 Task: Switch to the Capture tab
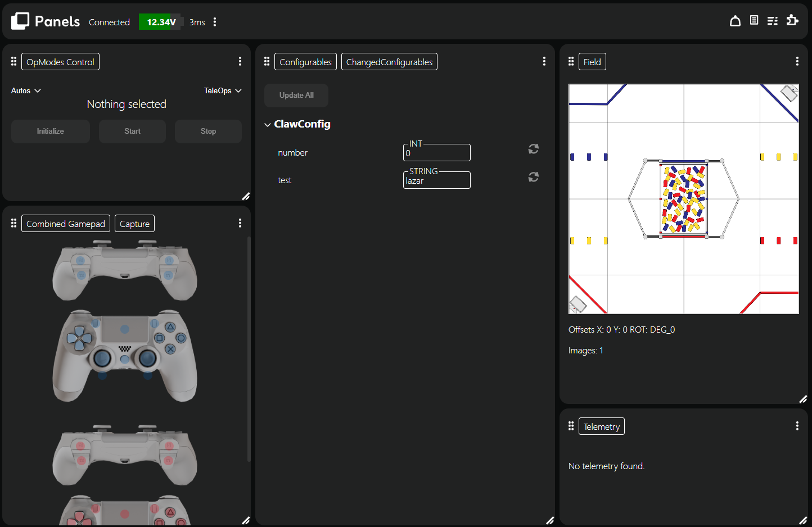(134, 224)
